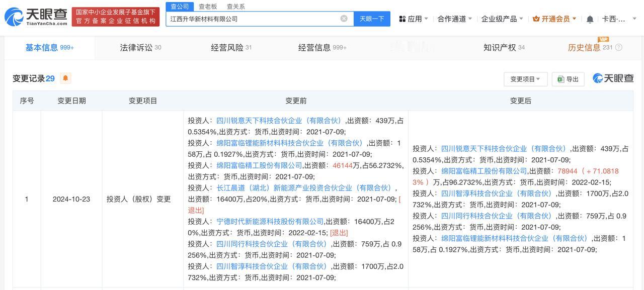The width and height of the screenshot is (644, 290).
Task: Click the 序号 column header
Action: pyautogui.click(x=27, y=101)
